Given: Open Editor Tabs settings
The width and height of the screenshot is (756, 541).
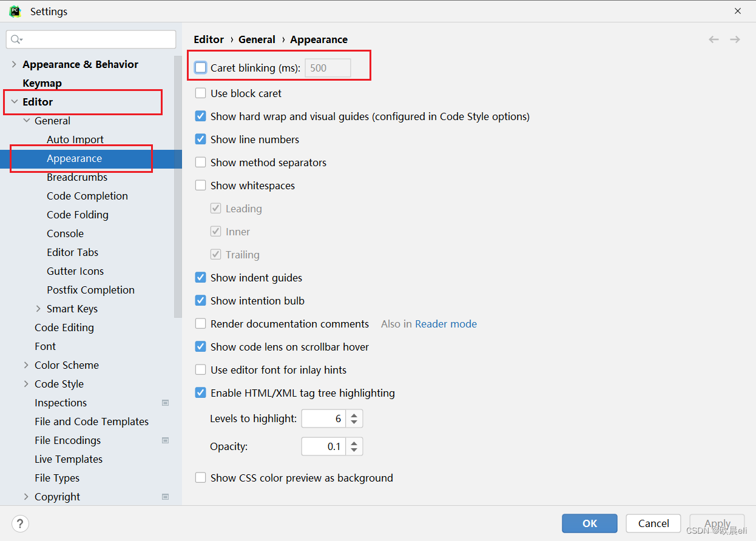Looking at the screenshot, I should point(72,252).
